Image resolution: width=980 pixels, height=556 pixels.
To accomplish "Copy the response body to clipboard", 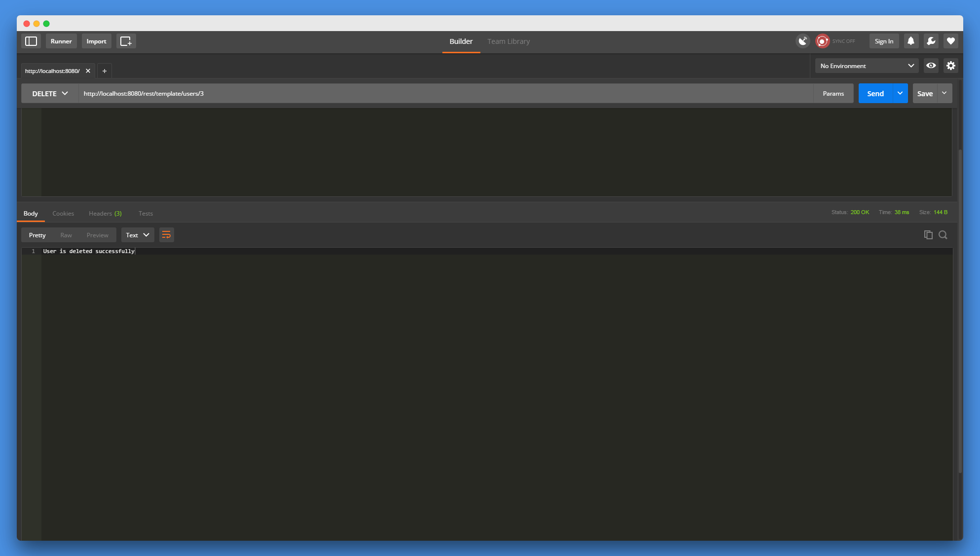I will [x=928, y=235].
